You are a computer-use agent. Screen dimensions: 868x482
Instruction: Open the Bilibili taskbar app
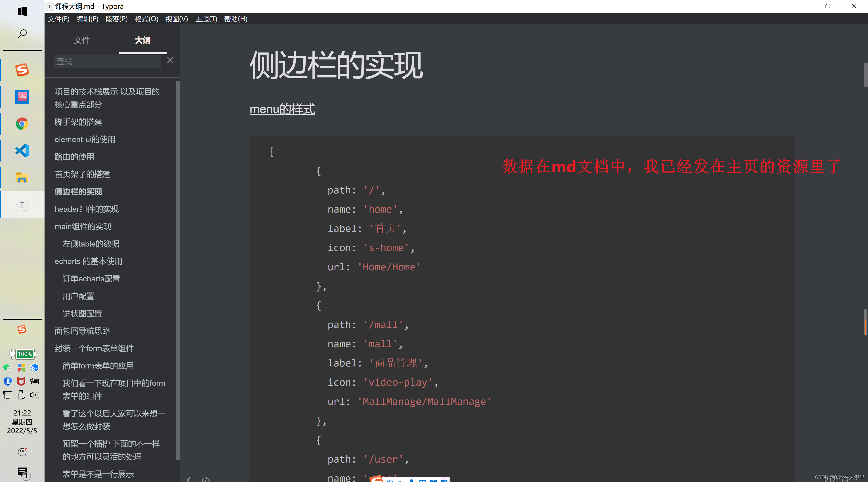point(22,97)
